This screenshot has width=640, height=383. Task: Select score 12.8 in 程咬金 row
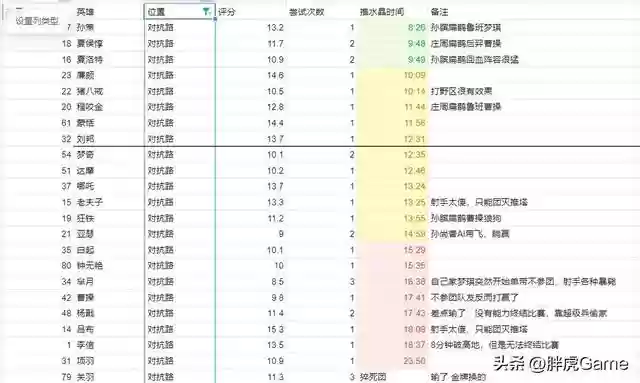click(275, 107)
